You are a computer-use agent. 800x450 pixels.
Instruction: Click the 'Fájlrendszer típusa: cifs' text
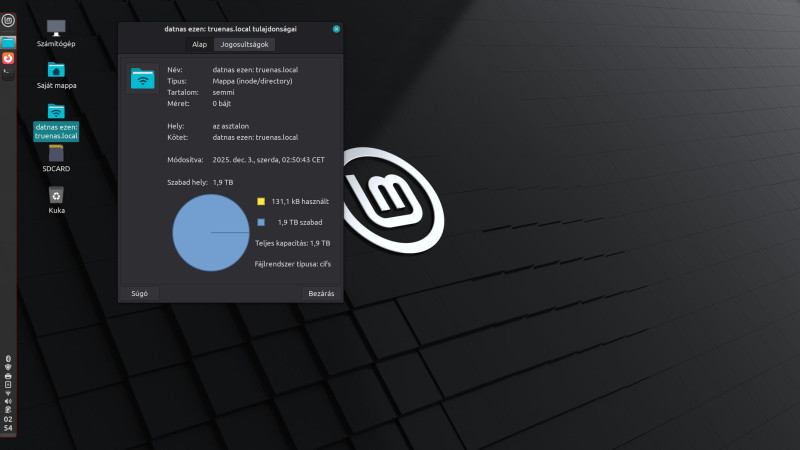click(293, 264)
